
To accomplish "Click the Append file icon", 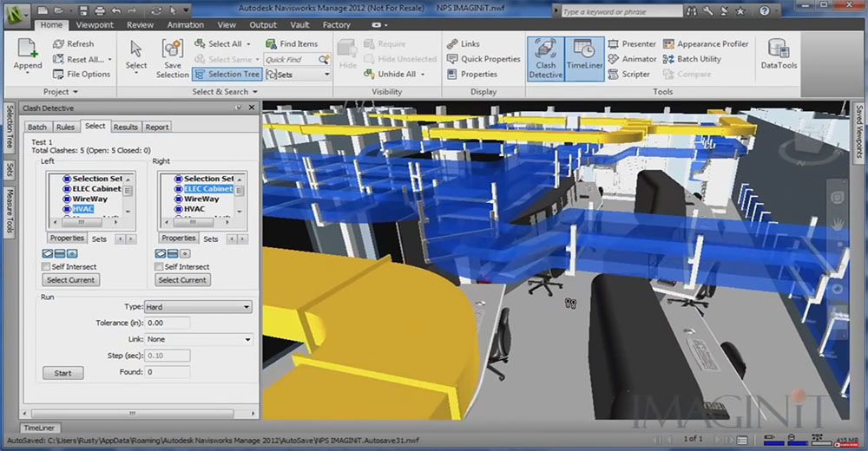I will click(27, 49).
